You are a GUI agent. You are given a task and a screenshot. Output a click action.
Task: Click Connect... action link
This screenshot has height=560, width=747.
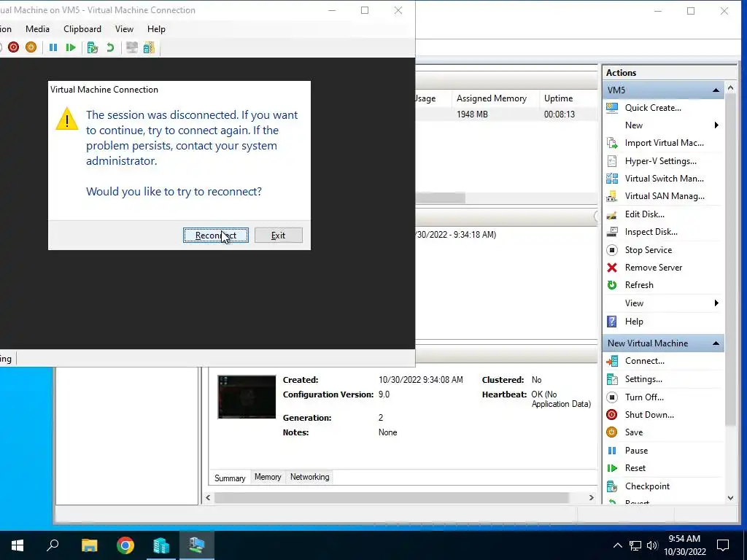(645, 361)
